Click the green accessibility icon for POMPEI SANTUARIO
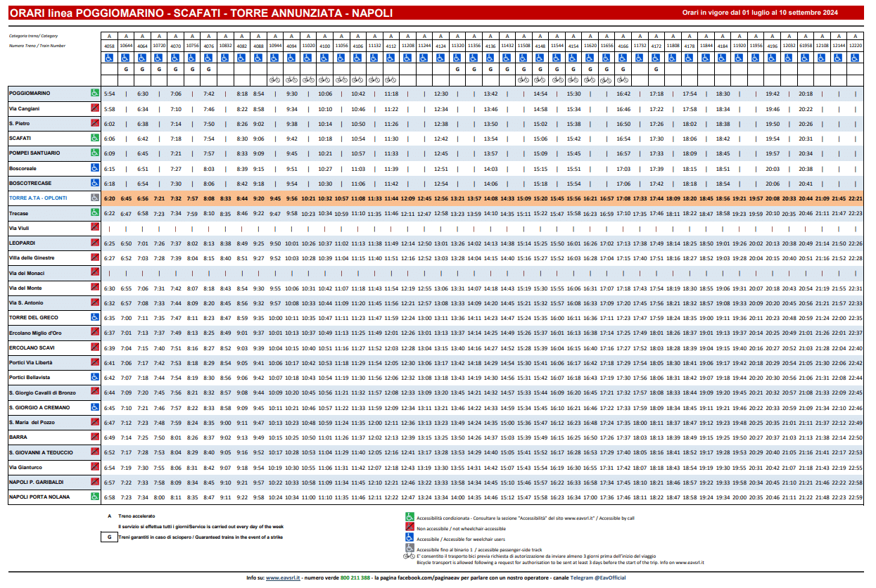Screen dimensions: 876x588 coord(94,153)
